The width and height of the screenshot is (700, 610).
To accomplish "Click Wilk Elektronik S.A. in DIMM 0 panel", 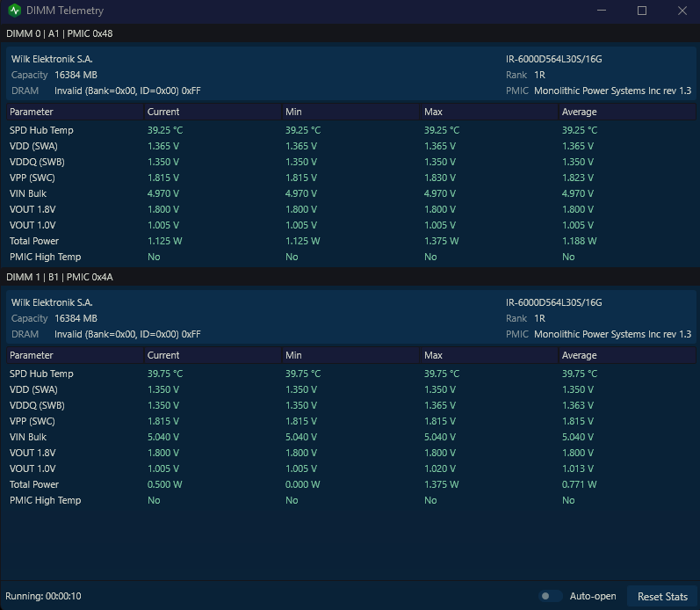I will (x=52, y=59).
